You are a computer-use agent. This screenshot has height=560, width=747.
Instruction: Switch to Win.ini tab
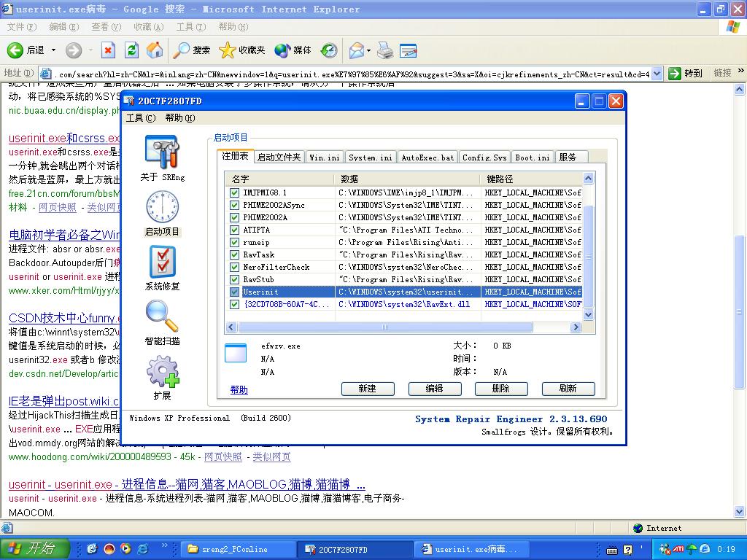325,157
